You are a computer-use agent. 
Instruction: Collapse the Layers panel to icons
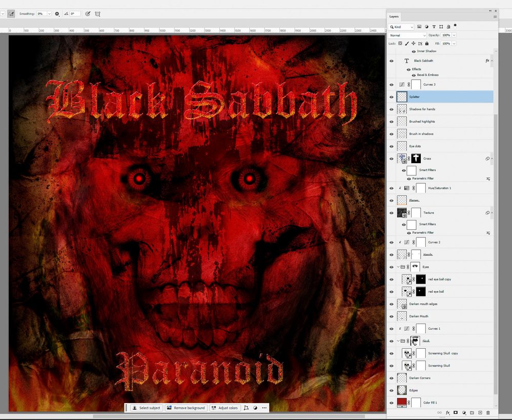pyautogui.click(x=490, y=11)
